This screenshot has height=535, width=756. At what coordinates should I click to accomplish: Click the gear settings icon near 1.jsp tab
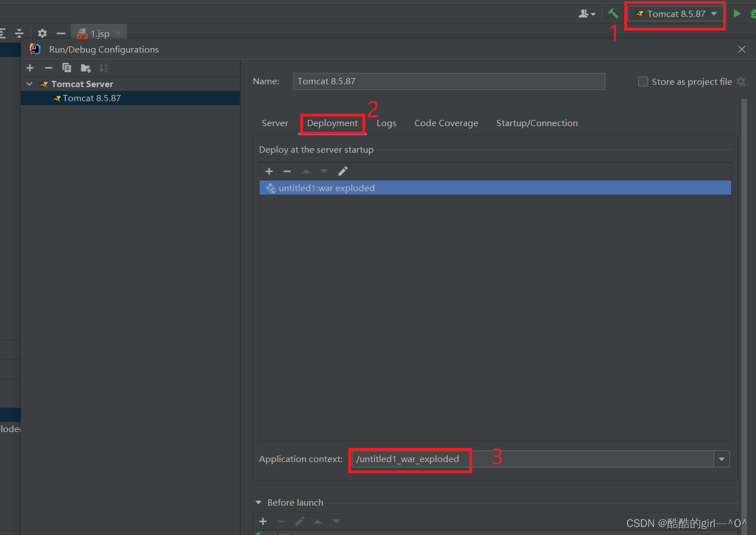[42, 33]
